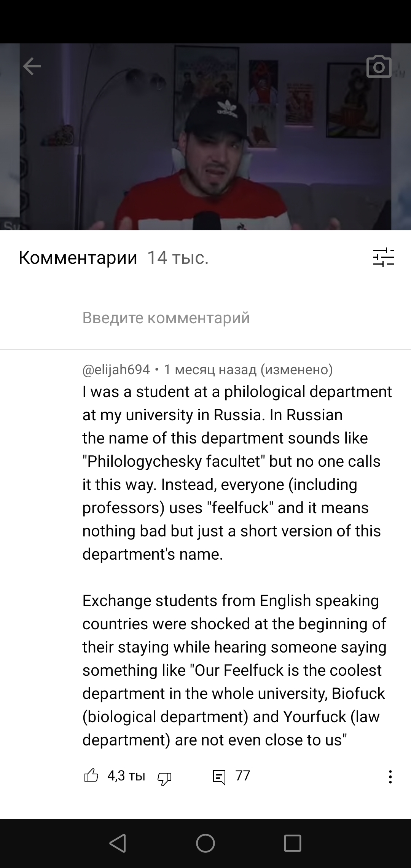Open the @elijah694 user profile

click(x=116, y=369)
